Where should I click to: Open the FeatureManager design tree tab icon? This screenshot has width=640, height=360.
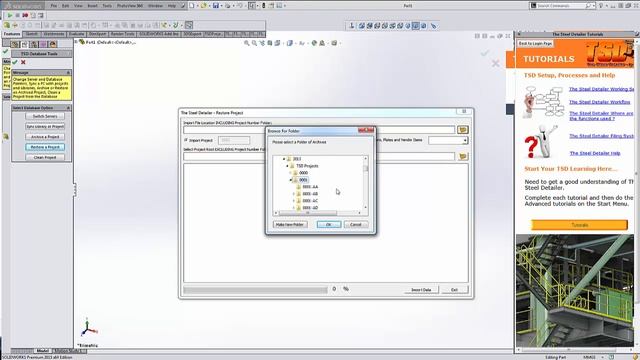pos(15,44)
